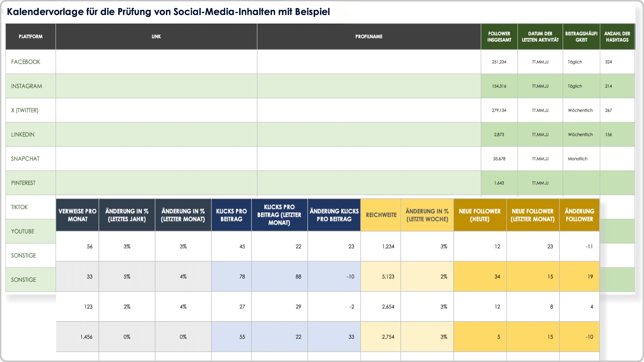Screen dimensions: 644x362
Task: Click the Instagram profile name cell
Action: (369, 86)
